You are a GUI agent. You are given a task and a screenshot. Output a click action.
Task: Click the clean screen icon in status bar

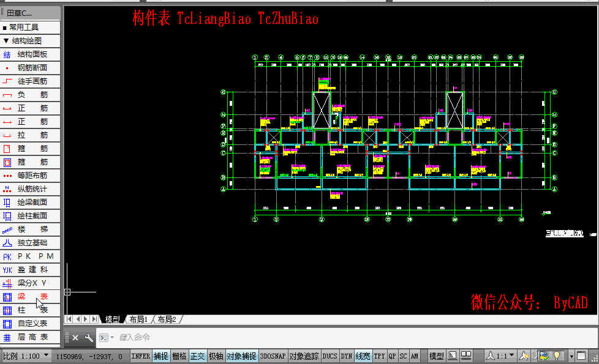[581, 356]
